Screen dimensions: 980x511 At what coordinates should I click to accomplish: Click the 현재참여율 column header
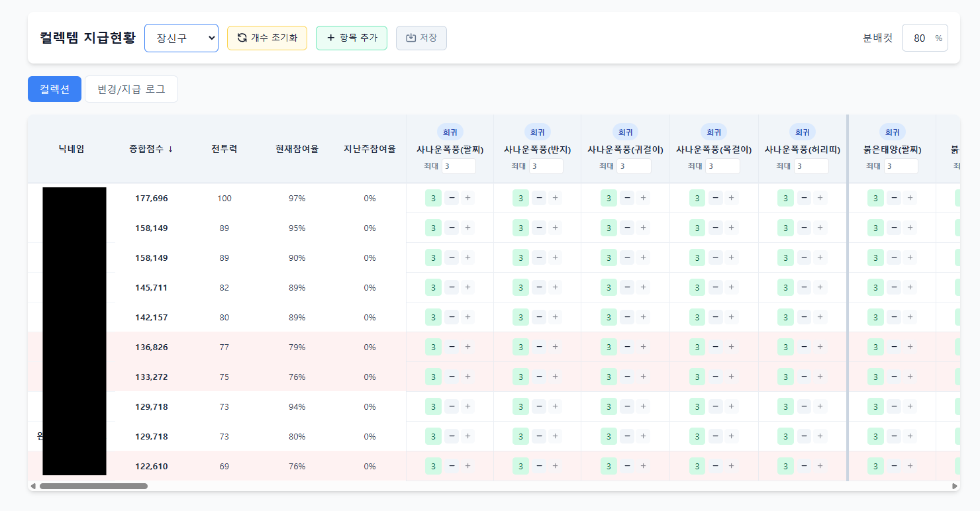point(297,149)
